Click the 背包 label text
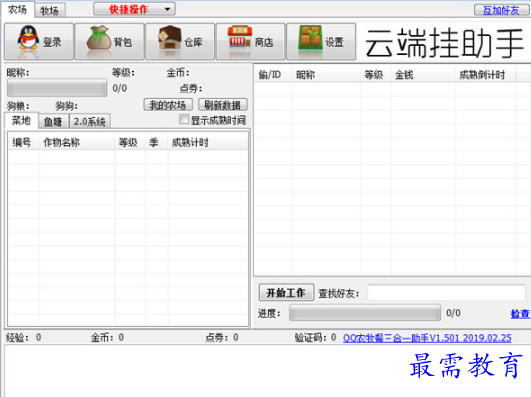The height and width of the screenshot is (397, 531). [x=123, y=42]
